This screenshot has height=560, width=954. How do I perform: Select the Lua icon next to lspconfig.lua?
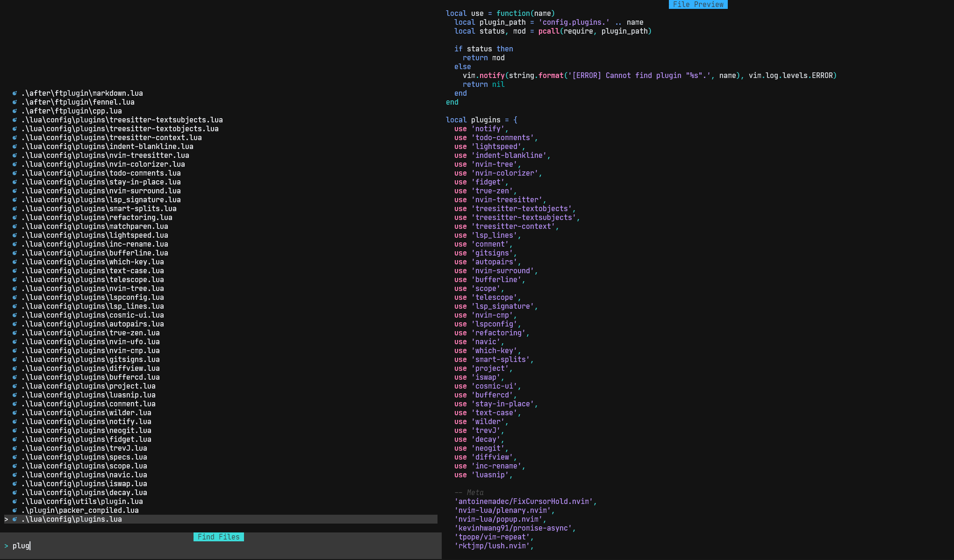click(15, 298)
